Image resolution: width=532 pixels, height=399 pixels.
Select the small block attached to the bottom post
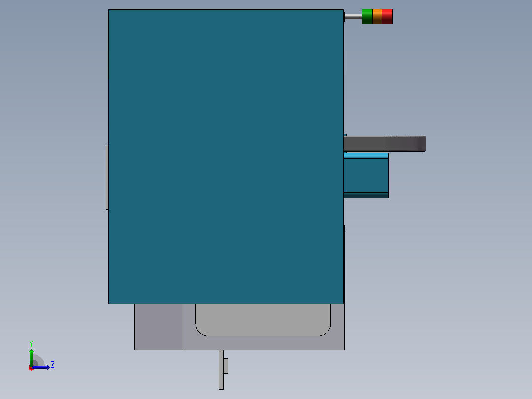click(x=226, y=366)
